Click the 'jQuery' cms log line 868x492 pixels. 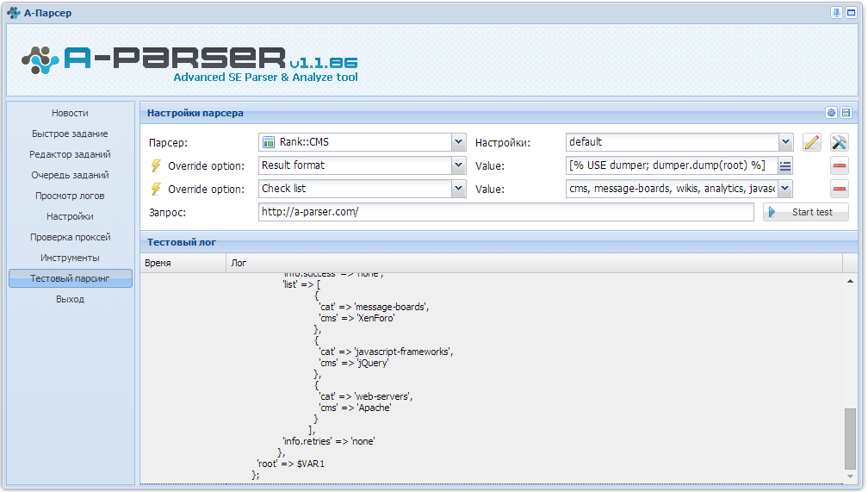click(354, 363)
